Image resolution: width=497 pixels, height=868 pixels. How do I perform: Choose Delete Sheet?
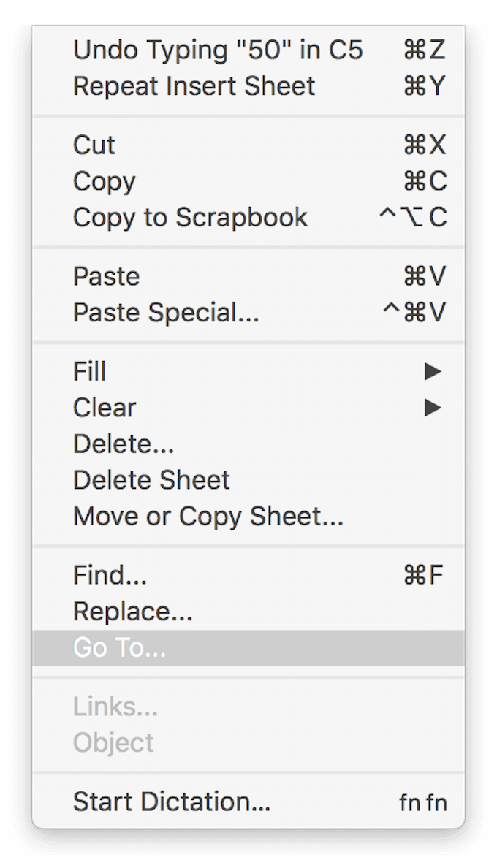pyautogui.click(x=151, y=480)
